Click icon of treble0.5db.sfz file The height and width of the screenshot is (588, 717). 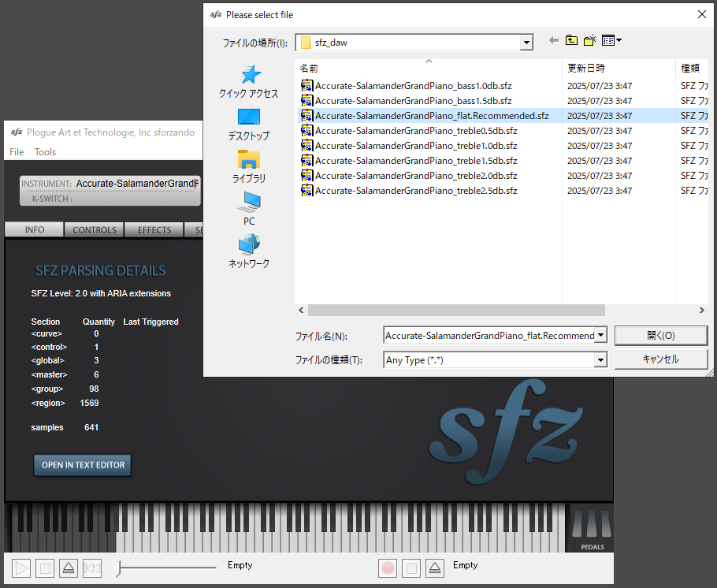click(306, 131)
